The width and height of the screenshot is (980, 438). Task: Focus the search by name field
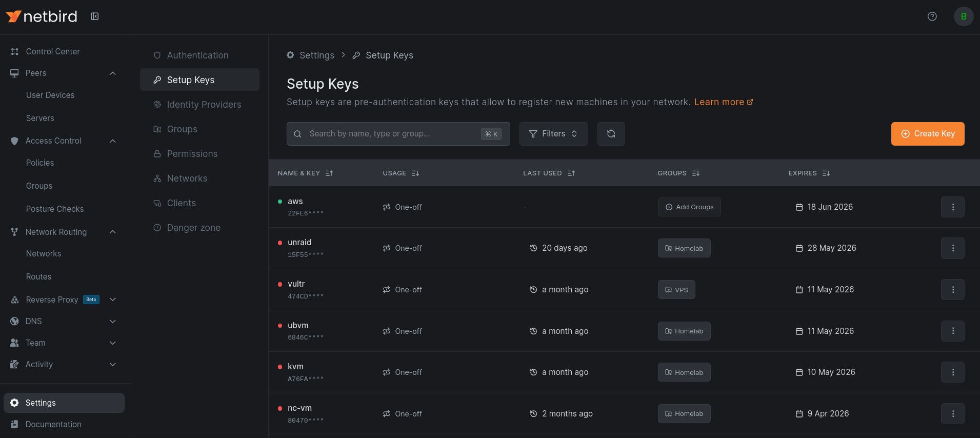(x=398, y=134)
